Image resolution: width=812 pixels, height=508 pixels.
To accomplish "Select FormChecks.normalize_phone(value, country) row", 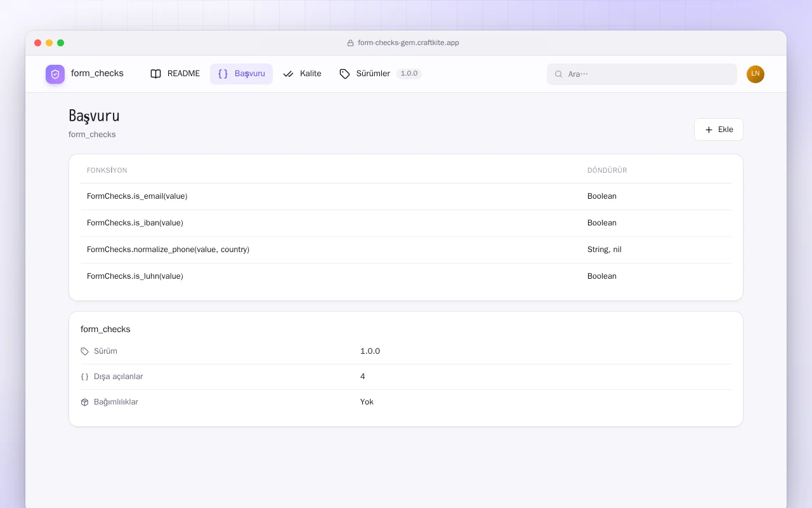I will coord(406,250).
